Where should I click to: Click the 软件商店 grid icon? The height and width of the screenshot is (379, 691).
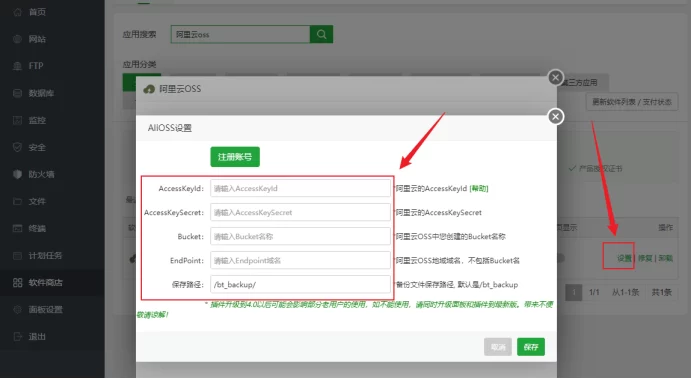pos(17,282)
